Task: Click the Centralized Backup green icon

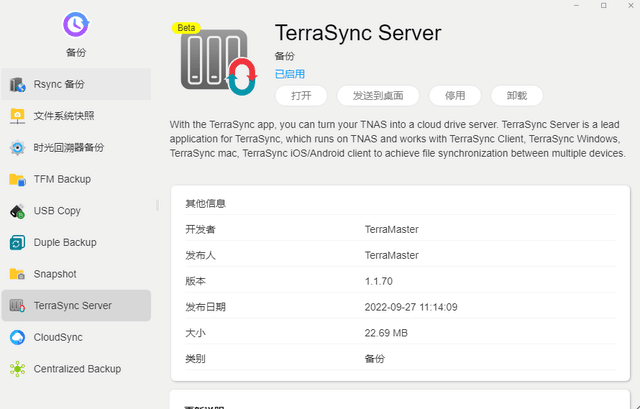Action: click(x=18, y=369)
